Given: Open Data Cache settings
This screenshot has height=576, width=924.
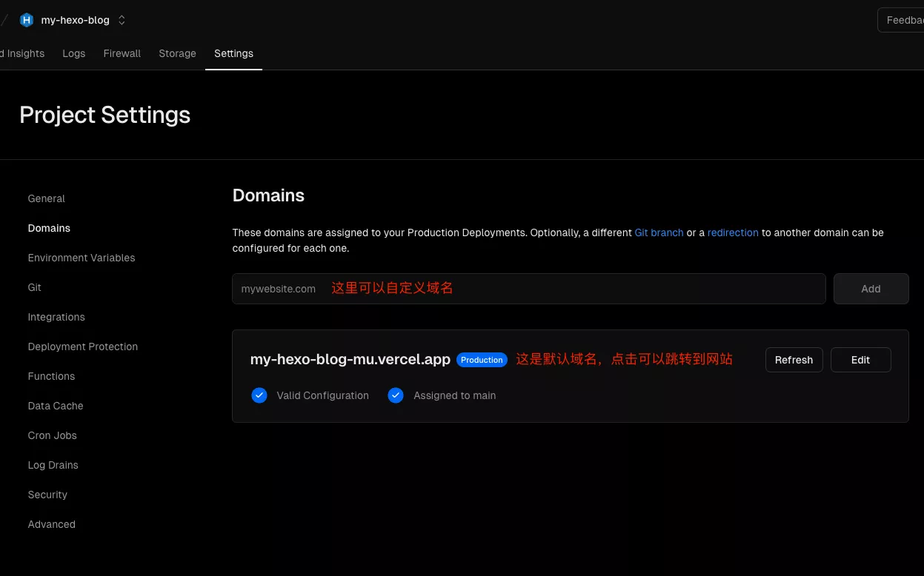Looking at the screenshot, I should click(56, 406).
